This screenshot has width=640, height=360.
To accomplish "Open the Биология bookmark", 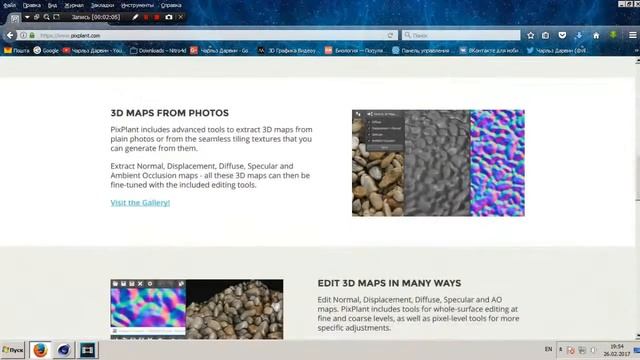I will 355,51.
